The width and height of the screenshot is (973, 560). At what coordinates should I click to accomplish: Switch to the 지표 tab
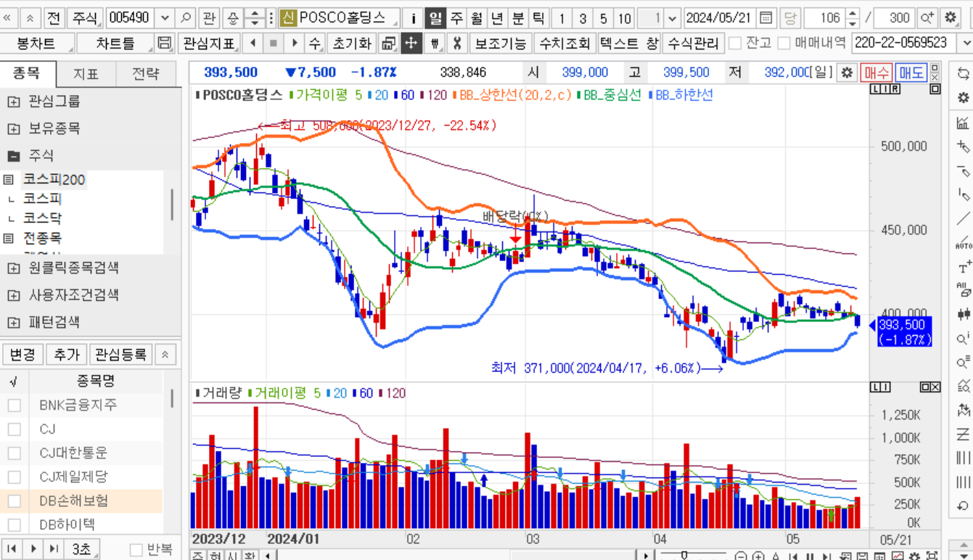pyautogui.click(x=86, y=74)
